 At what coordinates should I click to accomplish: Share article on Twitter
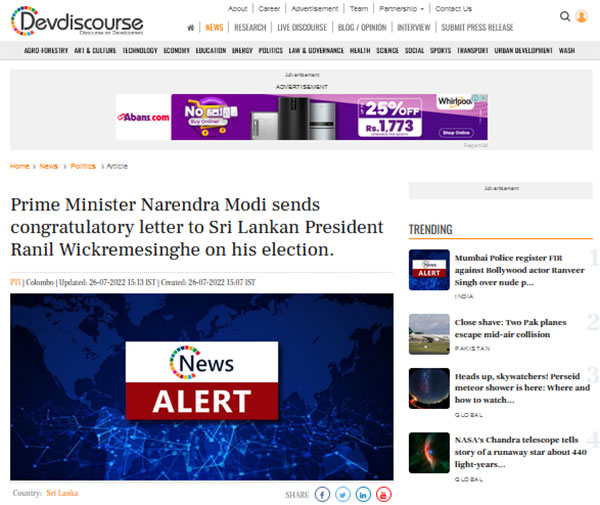(342, 495)
